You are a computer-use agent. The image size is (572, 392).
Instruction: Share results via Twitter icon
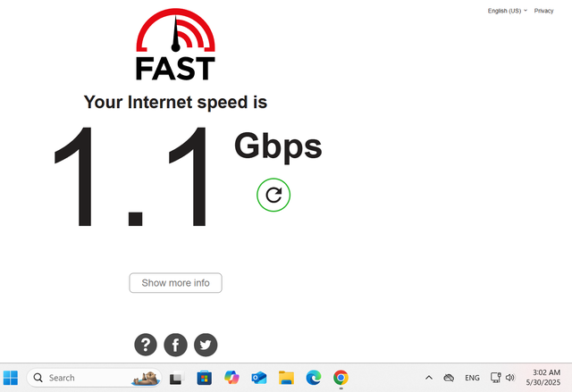coord(206,345)
